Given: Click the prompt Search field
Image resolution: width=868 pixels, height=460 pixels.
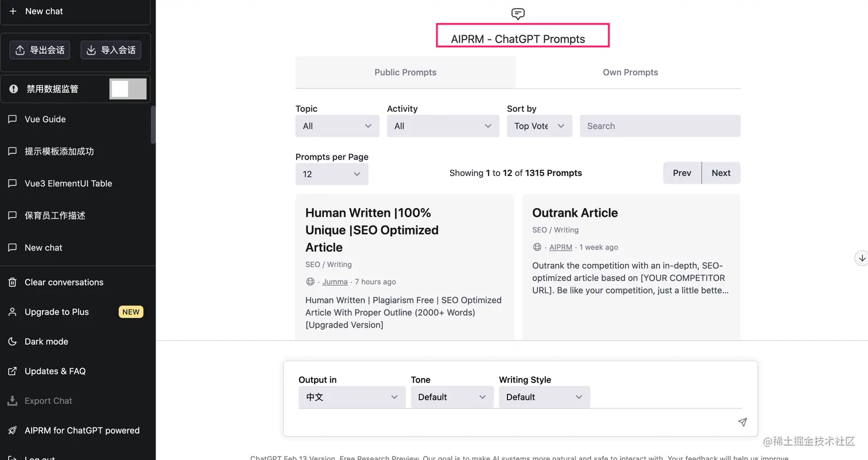Looking at the screenshot, I should 660,126.
